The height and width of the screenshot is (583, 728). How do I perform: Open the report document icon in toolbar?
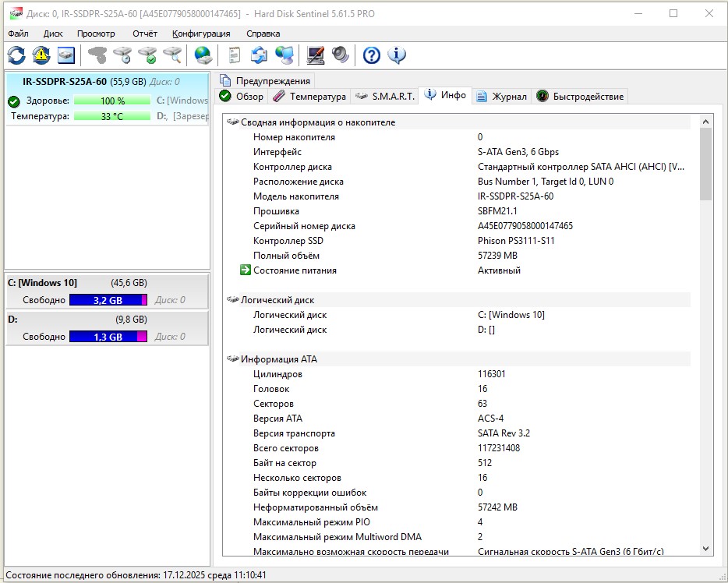tap(234, 55)
